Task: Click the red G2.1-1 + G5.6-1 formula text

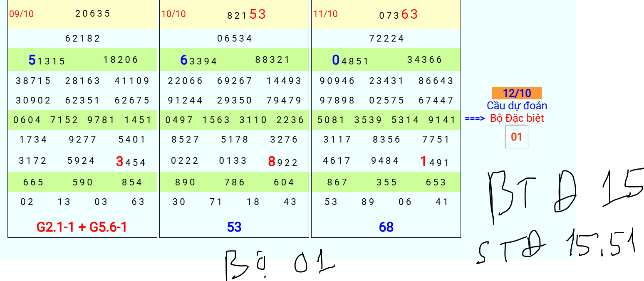Action: pos(82,227)
